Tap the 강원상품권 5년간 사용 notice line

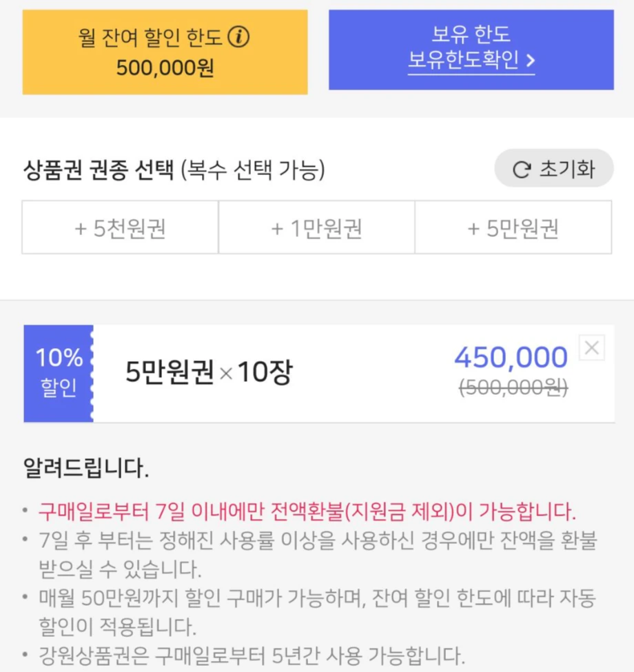(252, 655)
